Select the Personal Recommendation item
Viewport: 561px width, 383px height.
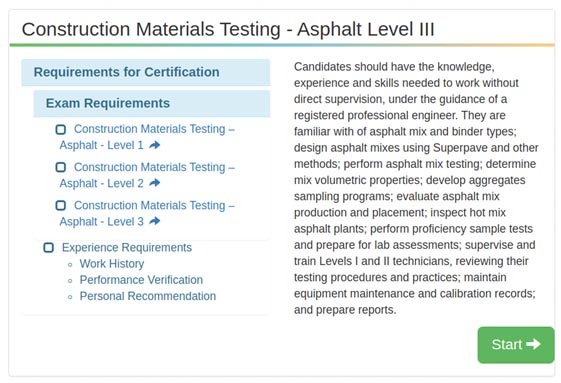click(x=148, y=296)
